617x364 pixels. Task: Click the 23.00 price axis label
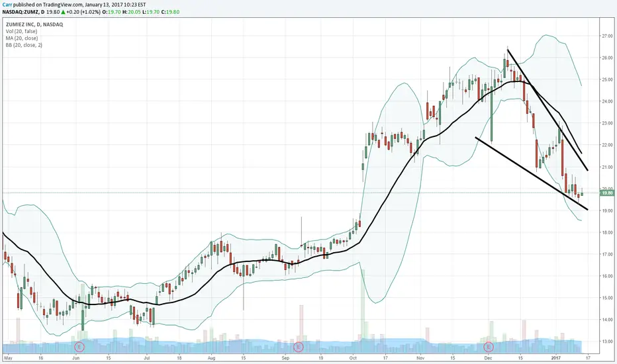[x=607, y=123]
